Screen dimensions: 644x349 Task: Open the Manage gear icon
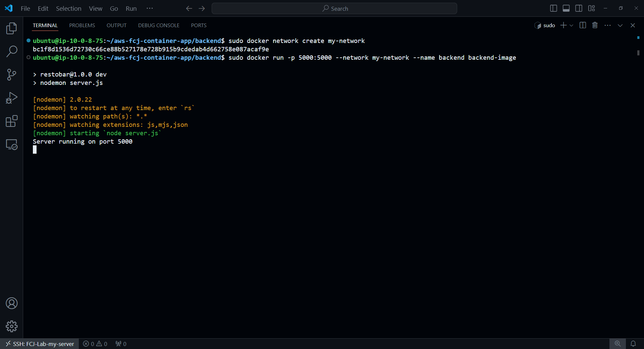tap(11, 326)
